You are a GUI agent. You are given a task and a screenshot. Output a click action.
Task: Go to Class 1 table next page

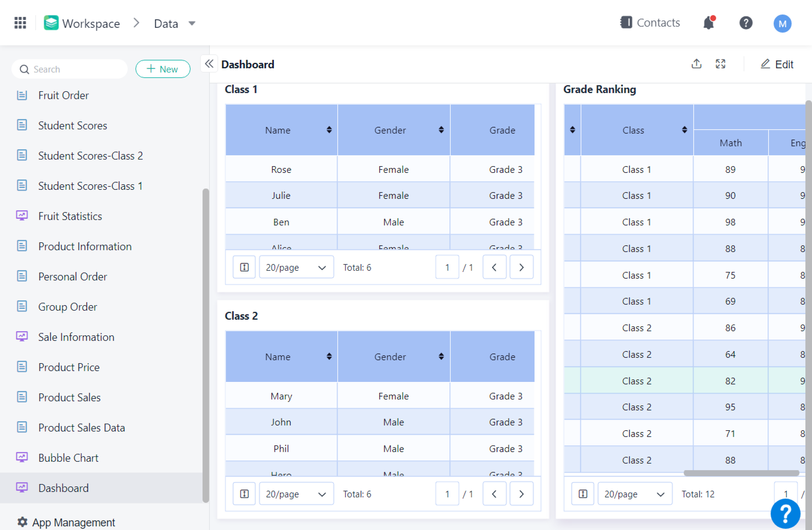pyautogui.click(x=521, y=267)
